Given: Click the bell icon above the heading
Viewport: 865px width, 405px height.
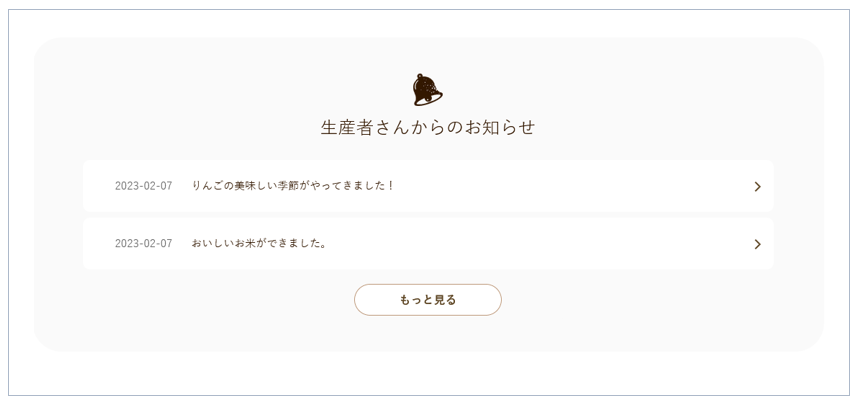Looking at the screenshot, I should coord(427,90).
